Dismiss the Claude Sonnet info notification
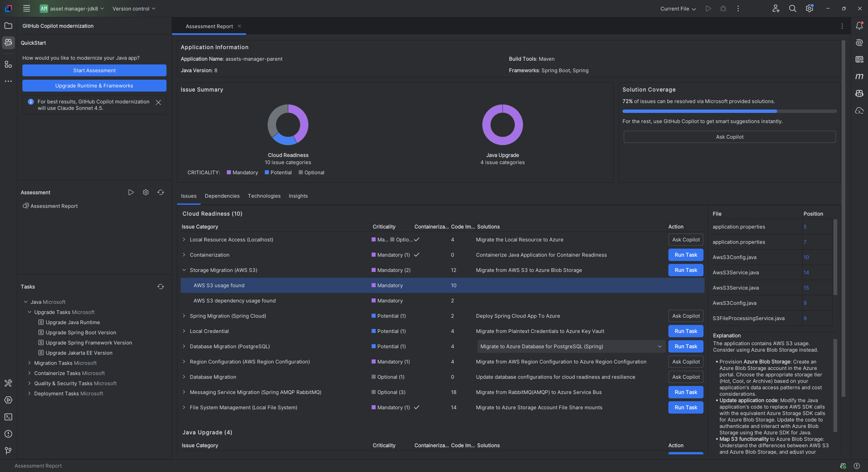The height and width of the screenshot is (472, 868). [x=158, y=102]
